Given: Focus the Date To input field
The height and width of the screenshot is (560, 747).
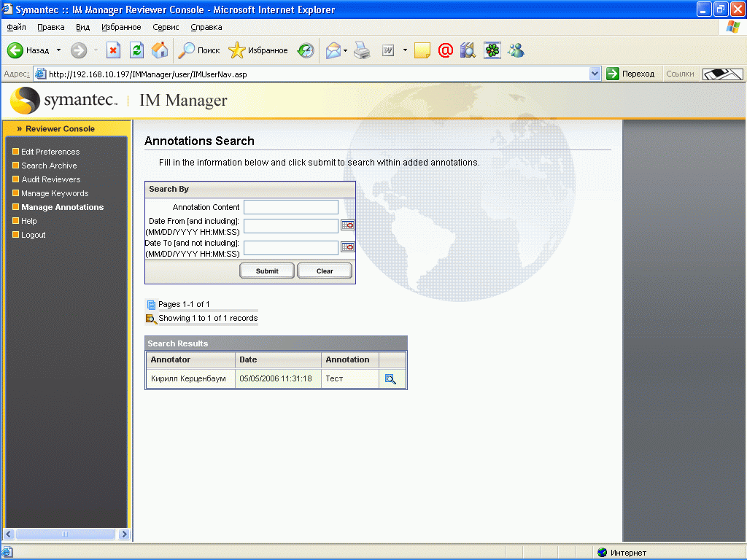Looking at the screenshot, I should pos(291,248).
